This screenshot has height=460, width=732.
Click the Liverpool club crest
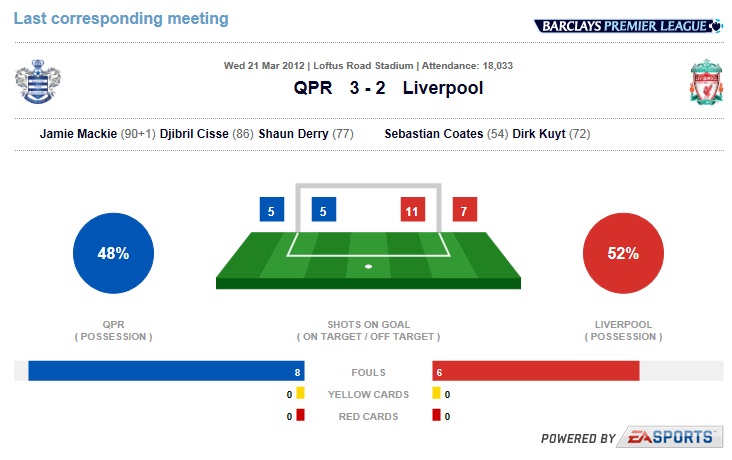[706, 82]
